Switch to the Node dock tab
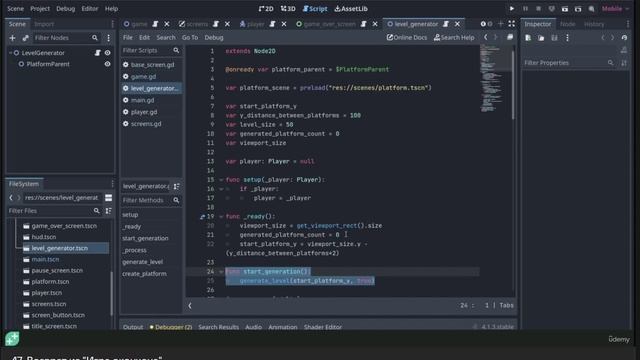 tap(567, 24)
